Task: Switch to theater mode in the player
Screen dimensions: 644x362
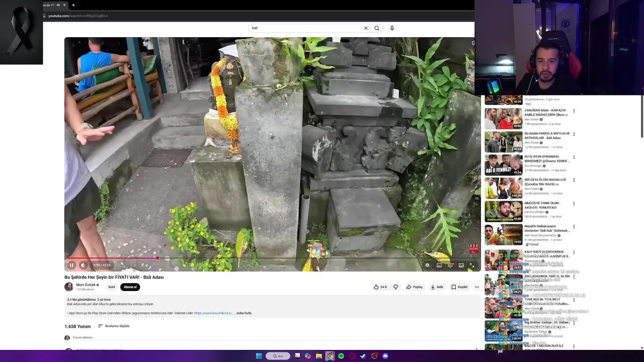Action: [x=461, y=265]
